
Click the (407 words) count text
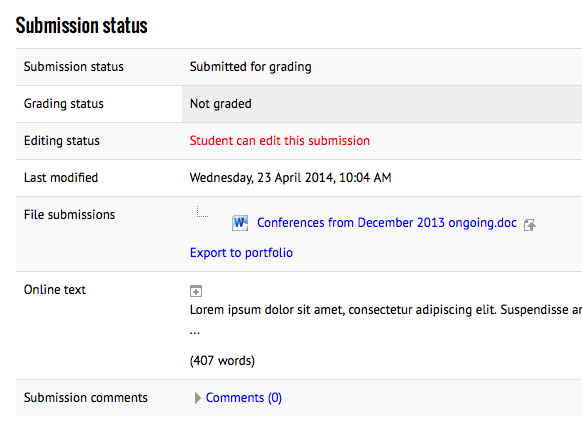point(222,361)
